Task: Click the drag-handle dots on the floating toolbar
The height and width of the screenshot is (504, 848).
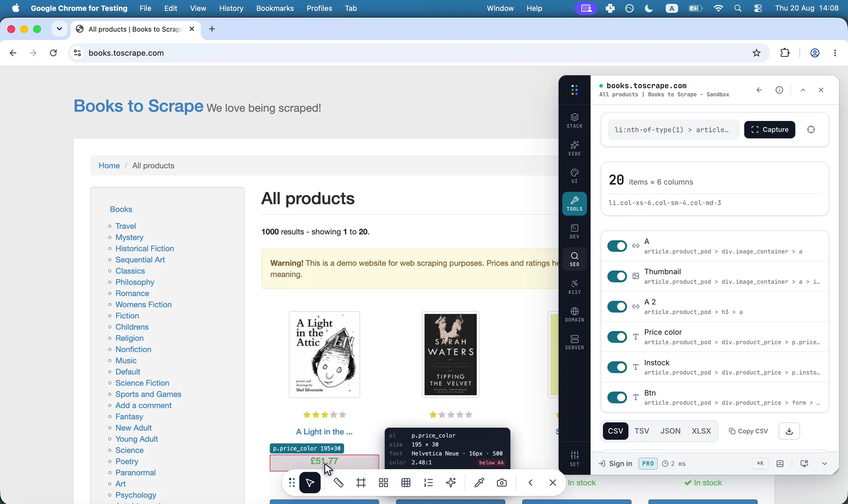Action: click(x=291, y=483)
